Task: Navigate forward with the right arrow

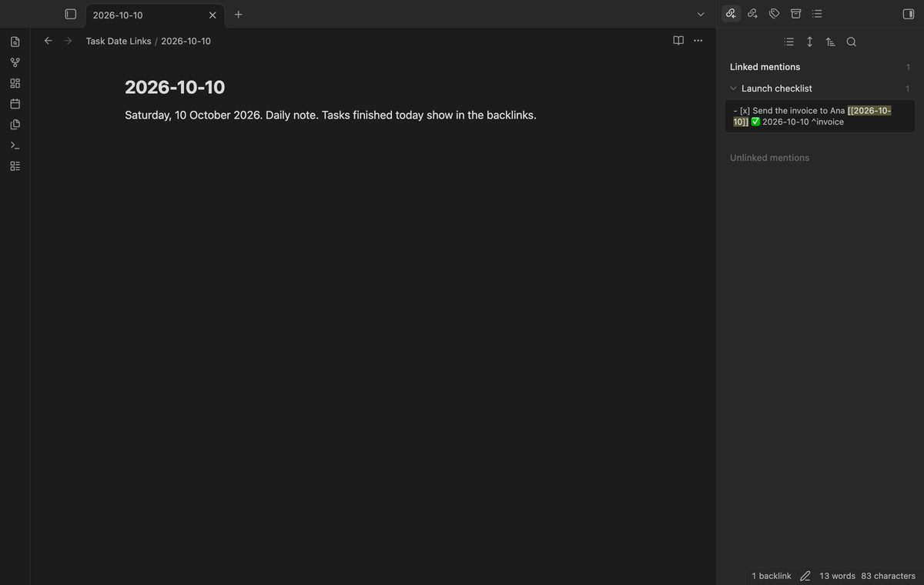Action: (x=68, y=41)
